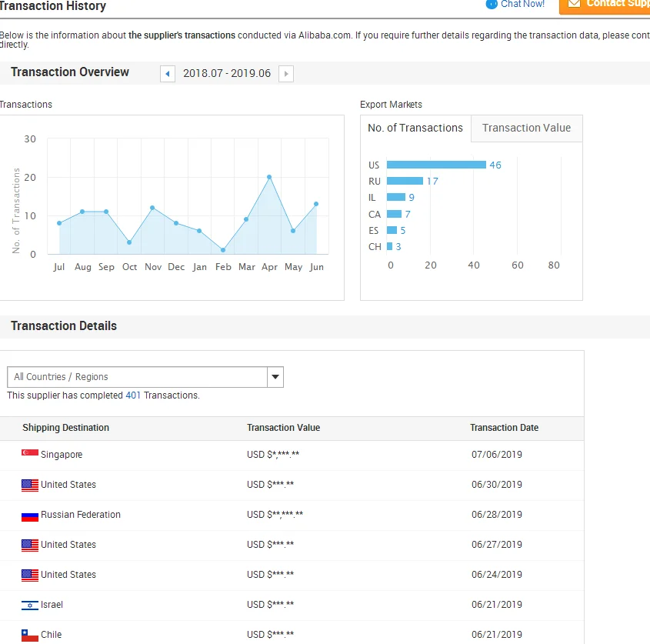Click the February lowest point on chart
This screenshot has height=644, width=650.
(x=223, y=250)
